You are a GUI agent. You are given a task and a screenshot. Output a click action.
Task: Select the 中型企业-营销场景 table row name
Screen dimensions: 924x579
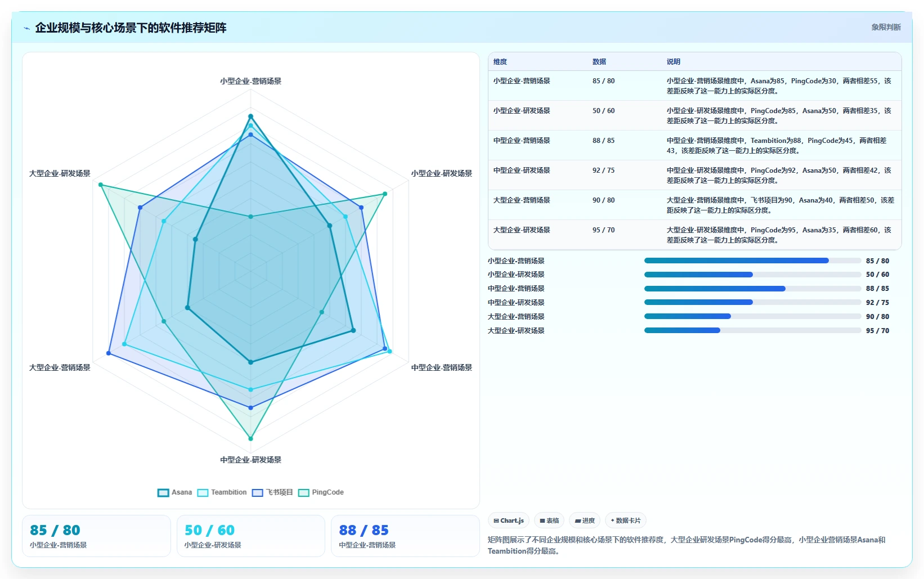522,141
